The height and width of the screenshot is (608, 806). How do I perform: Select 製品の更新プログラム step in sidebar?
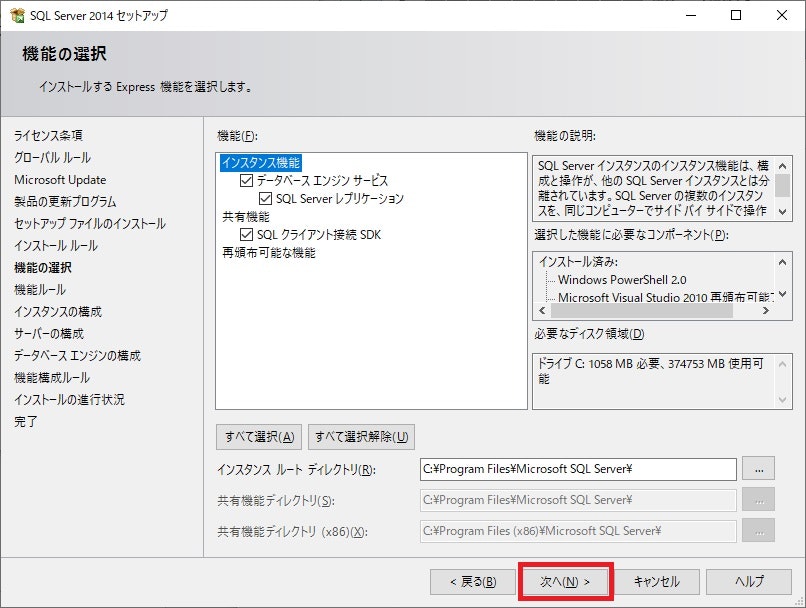click(65, 201)
